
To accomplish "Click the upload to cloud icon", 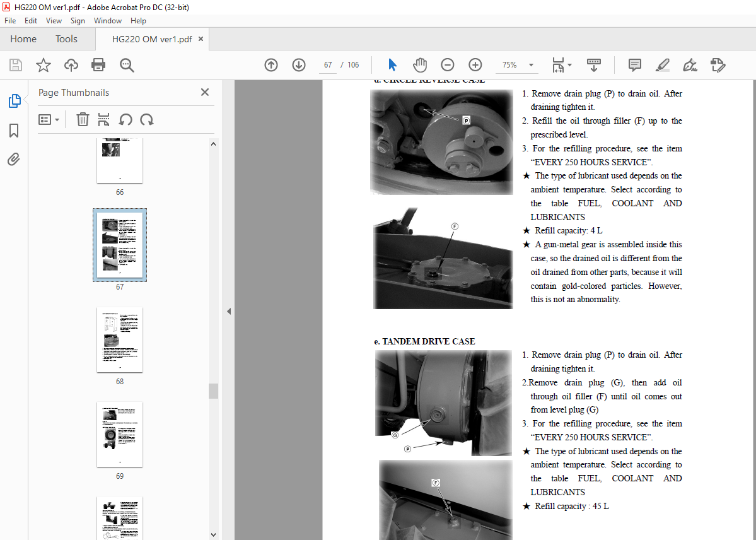I will pyautogui.click(x=71, y=65).
